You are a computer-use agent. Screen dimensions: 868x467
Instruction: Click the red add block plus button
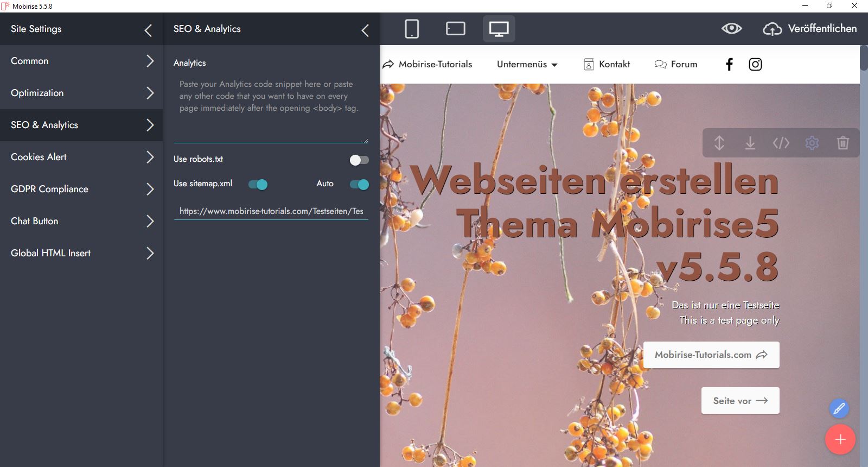tap(840, 439)
